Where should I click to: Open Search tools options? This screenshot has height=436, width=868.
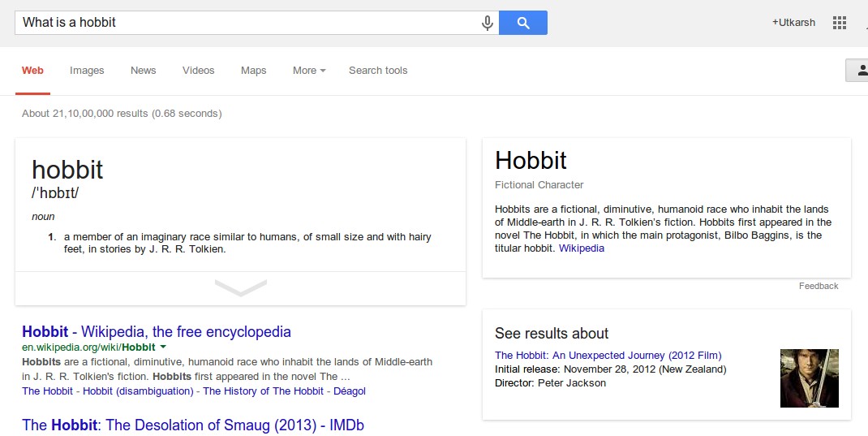tap(378, 71)
